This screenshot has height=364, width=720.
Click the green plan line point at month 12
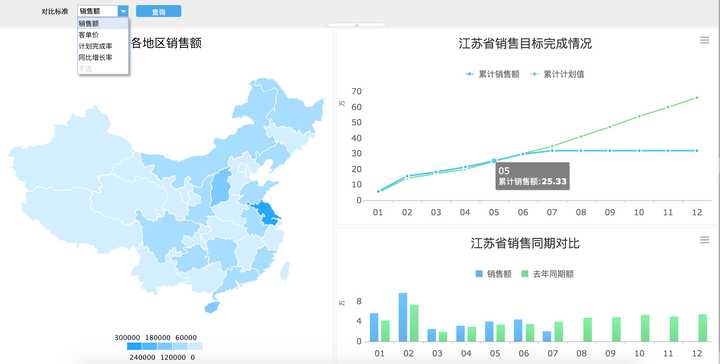tap(697, 97)
